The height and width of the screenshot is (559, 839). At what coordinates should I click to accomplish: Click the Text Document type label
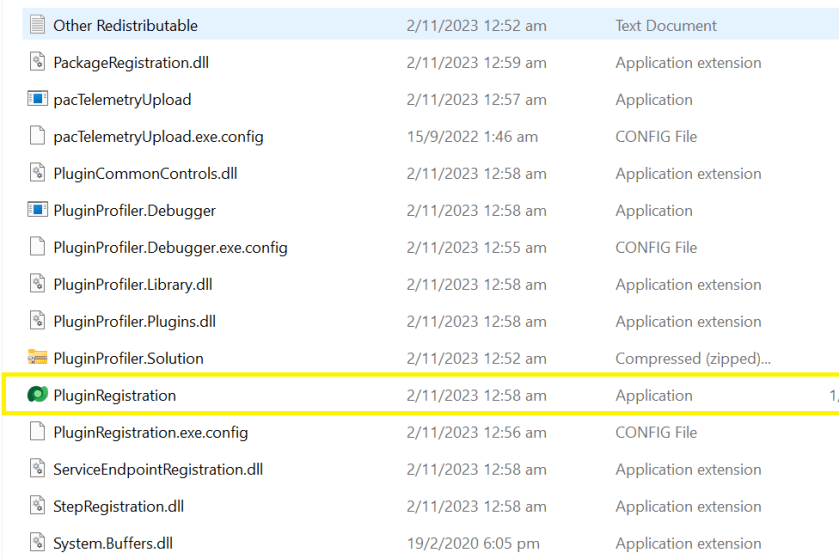[x=666, y=25]
